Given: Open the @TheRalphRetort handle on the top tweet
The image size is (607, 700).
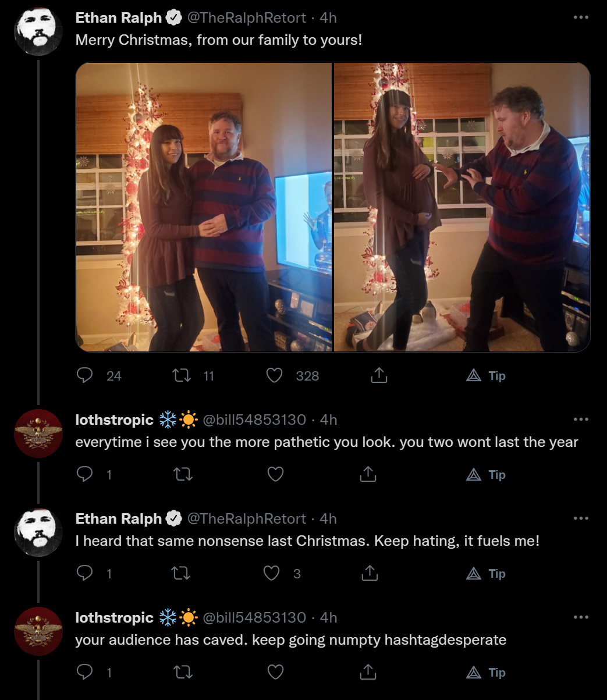Looking at the screenshot, I should pyautogui.click(x=246, y=17).
